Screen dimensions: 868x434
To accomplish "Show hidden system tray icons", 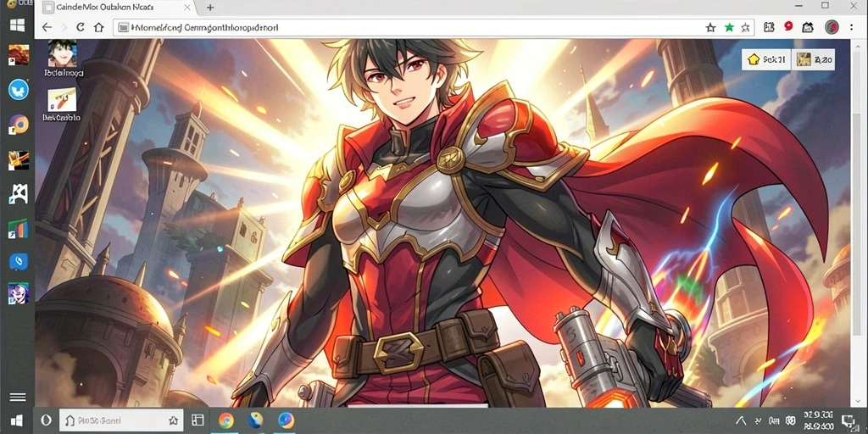I will click(x=741, y=420).
